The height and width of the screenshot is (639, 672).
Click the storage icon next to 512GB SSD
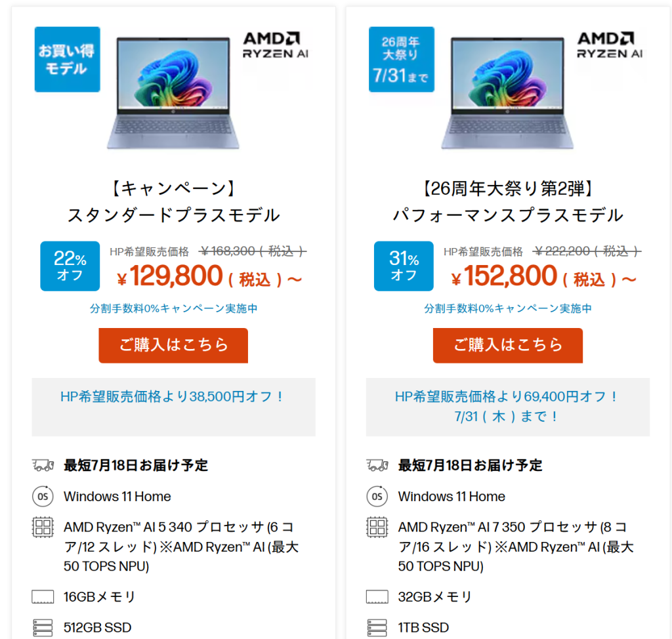pos(43,627)
